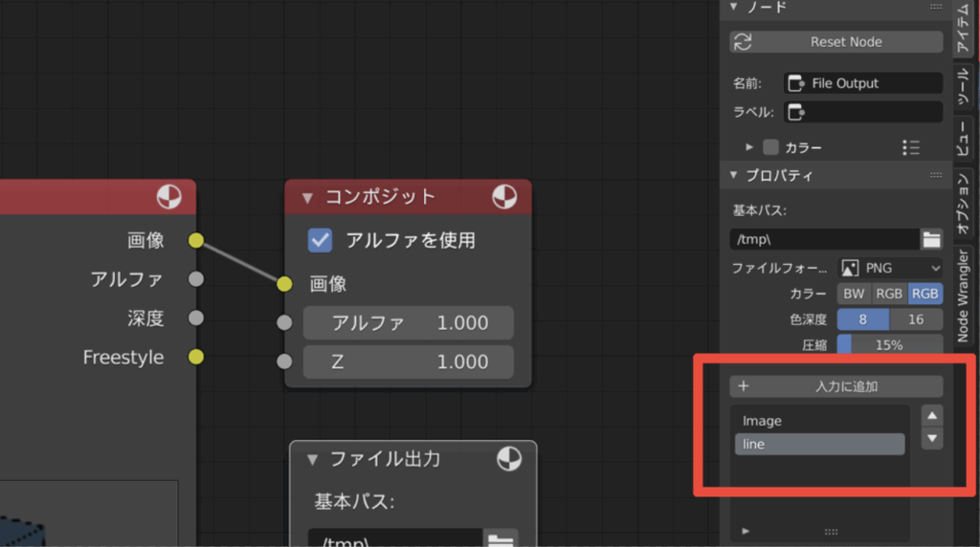The height and width of the screenshot is (547, 980).
Task: Select BW color mode
Action: pyautogui.click(x=854, y=294)
